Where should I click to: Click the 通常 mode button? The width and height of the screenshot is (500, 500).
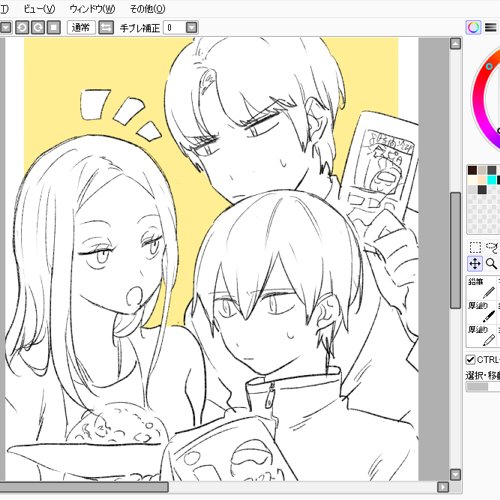(x=81, y=28)
